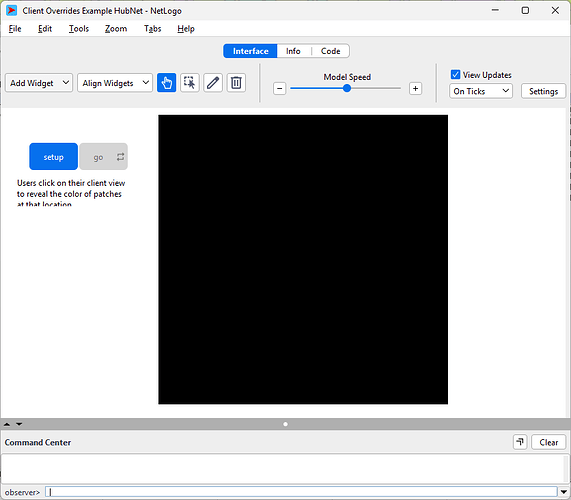Click the NetLogo app icon in title bar
The width and height of the screenshot is (571, 500).
[11, 11]
